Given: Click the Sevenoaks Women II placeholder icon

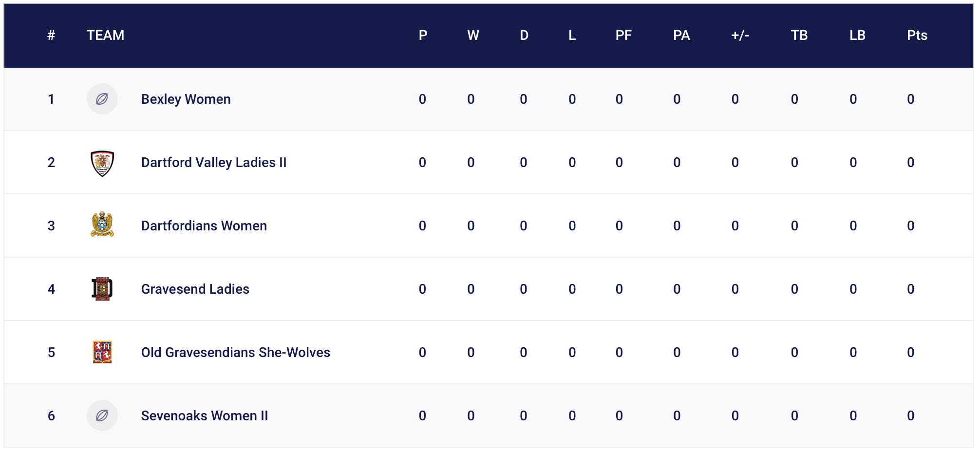Looking at the screenshot, I should 102,415.
